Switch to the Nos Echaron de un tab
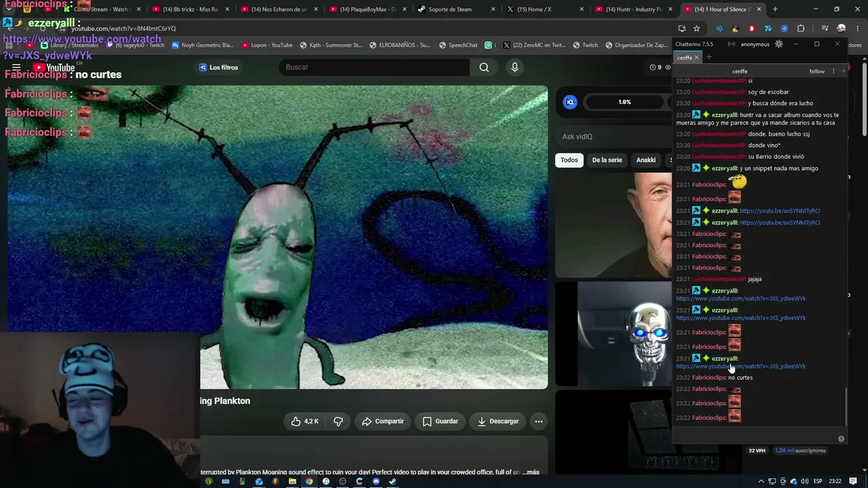The height and width of the screenshot is (488, 868). click(x=279, y=9)
